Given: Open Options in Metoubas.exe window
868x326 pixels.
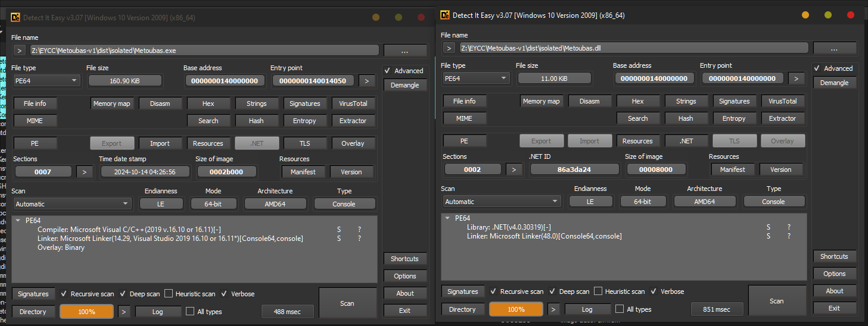Looking at the screenshot, I should [405, 276].
